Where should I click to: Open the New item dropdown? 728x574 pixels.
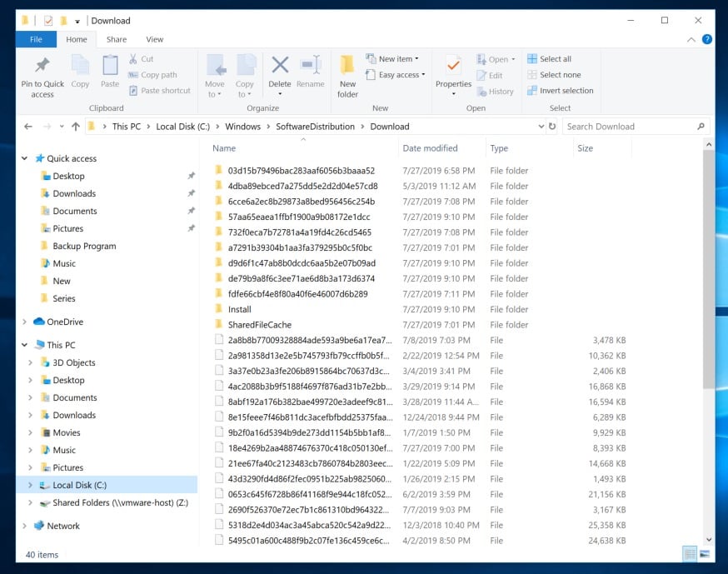click(392, 59)
